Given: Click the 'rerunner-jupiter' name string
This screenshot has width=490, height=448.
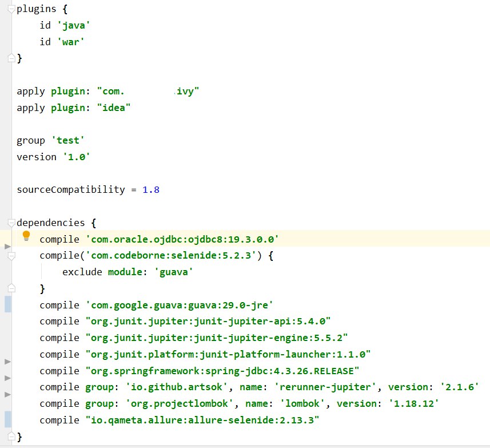Looking at the screenshot, I should [325, 387].
